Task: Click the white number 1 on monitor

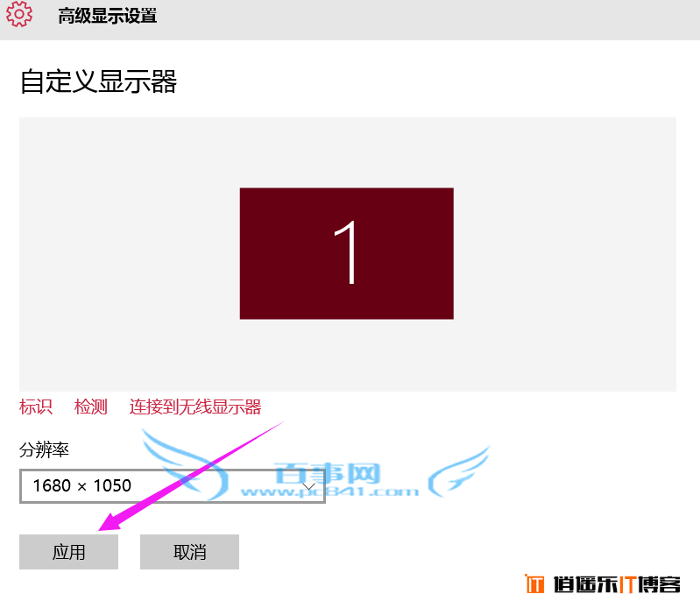Action: tap(345, 252)
